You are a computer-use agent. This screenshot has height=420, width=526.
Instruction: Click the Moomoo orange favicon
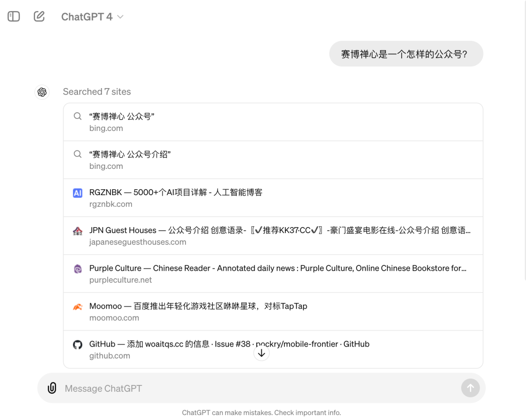pyautogui.click(x=78, y=307)
